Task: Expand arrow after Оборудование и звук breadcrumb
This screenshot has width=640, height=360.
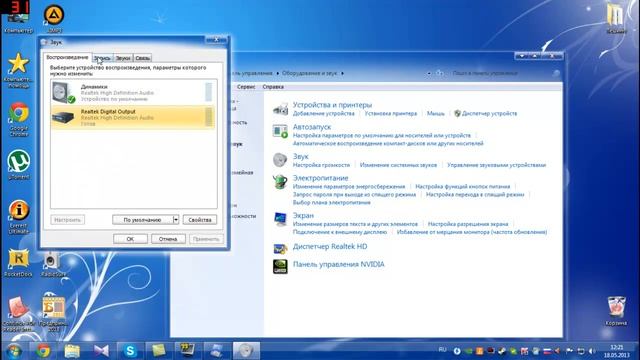Action: [x=342, y=73]
